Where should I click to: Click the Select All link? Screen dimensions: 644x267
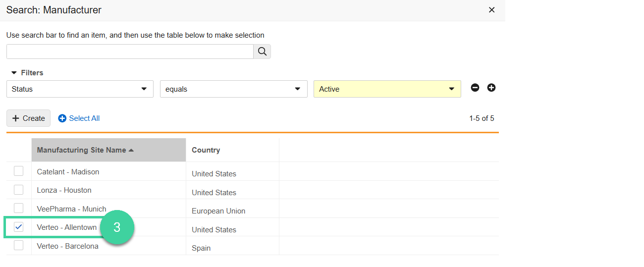tap(79, 118)
